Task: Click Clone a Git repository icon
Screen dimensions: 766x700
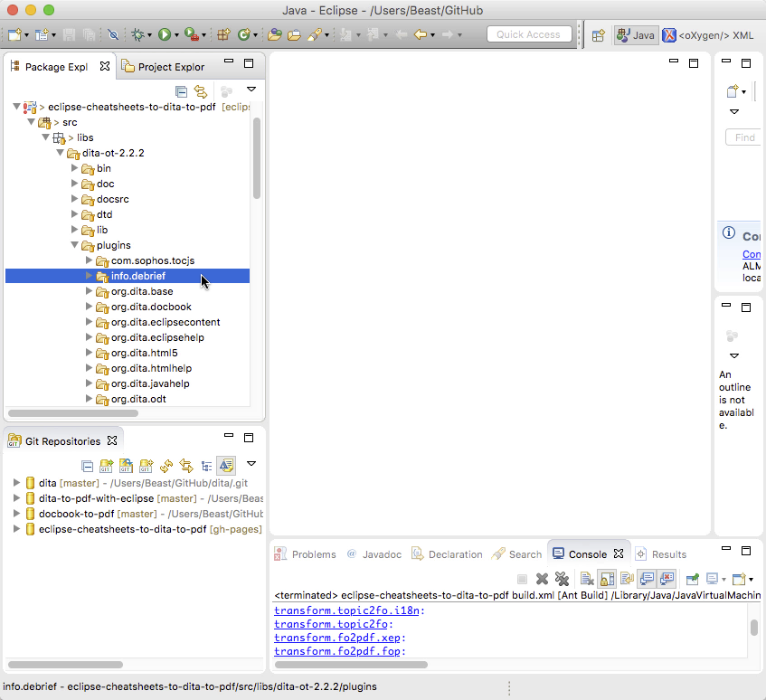Action: point(126,466)
